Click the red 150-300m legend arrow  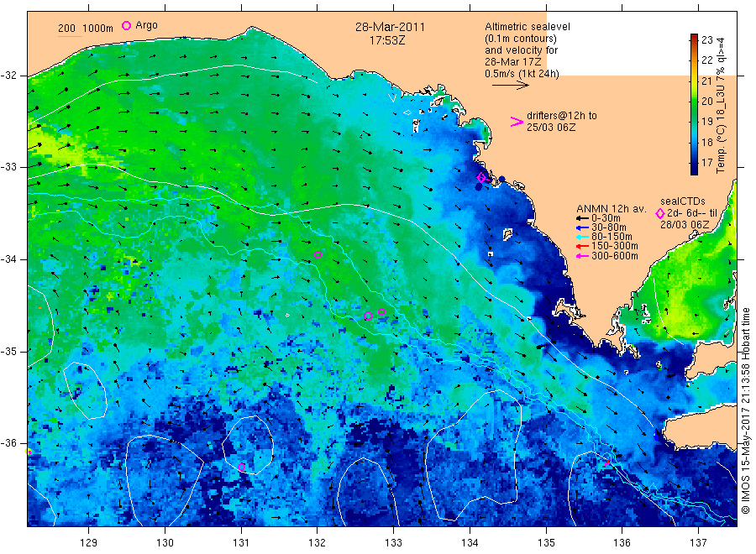point(582,246)
